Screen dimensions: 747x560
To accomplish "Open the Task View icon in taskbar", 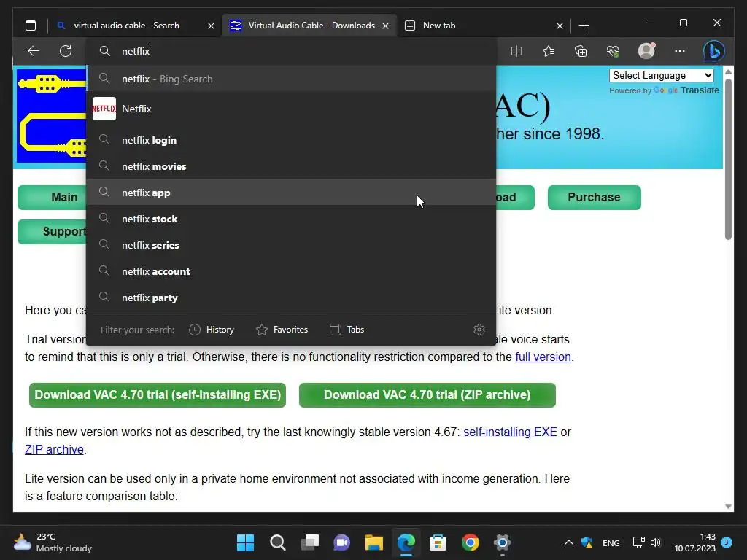I will [x=309, y=542].
